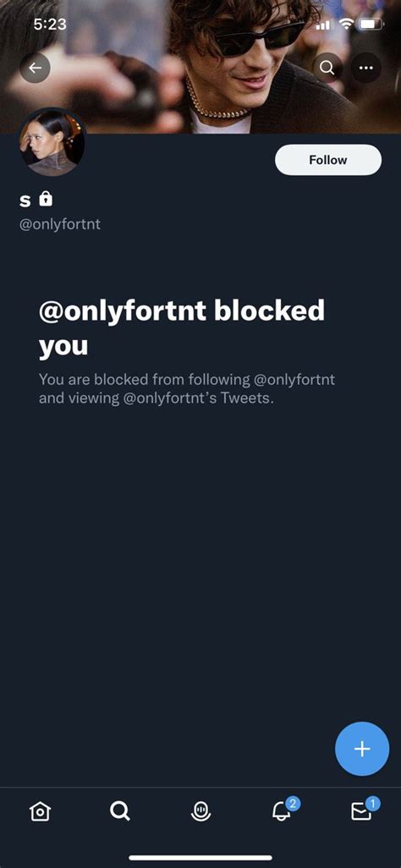This screenshot has width=401, height=868.
Task: Open search from the magnifier on the banner
Action: click(x=327, y=68)
